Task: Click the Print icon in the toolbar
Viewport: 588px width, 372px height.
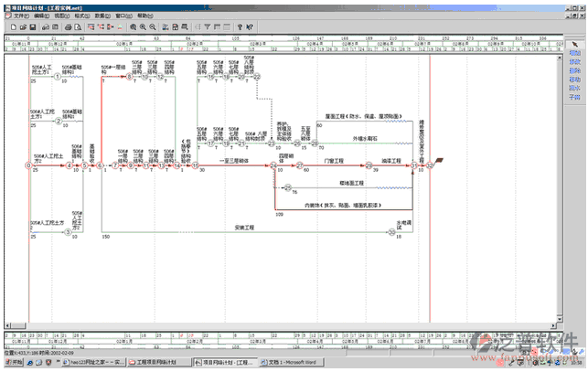Action: [68, 27]
